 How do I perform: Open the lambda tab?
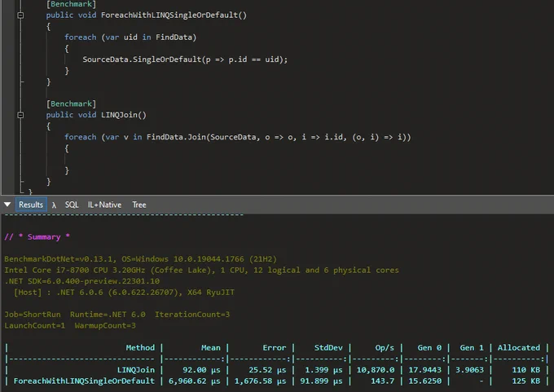pos(54,205)
